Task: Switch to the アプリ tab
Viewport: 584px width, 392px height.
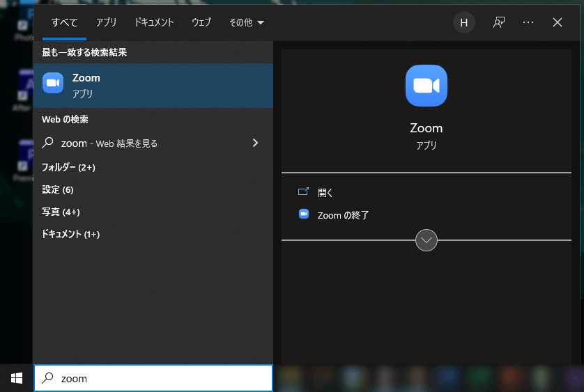Action: point(107,22)
